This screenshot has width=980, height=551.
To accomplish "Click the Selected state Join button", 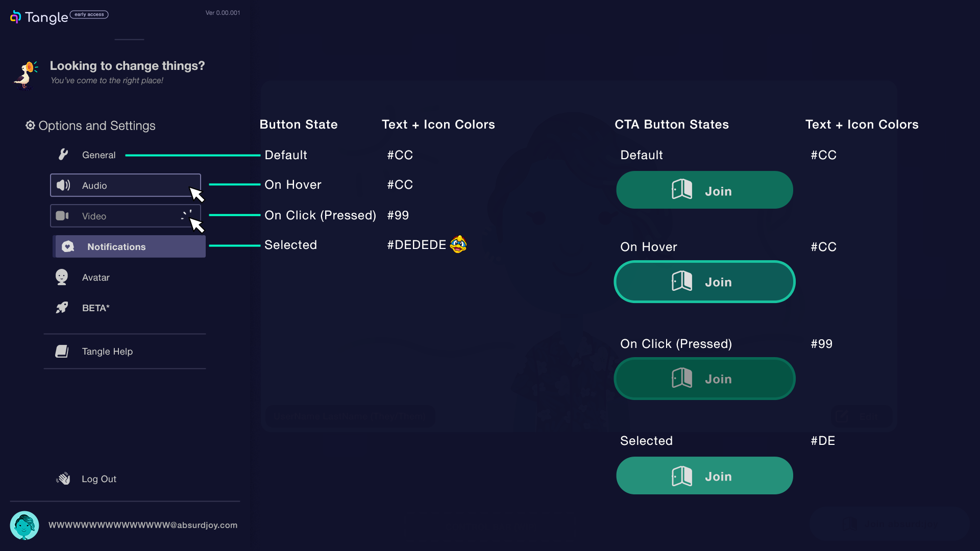I will (704, 475).
